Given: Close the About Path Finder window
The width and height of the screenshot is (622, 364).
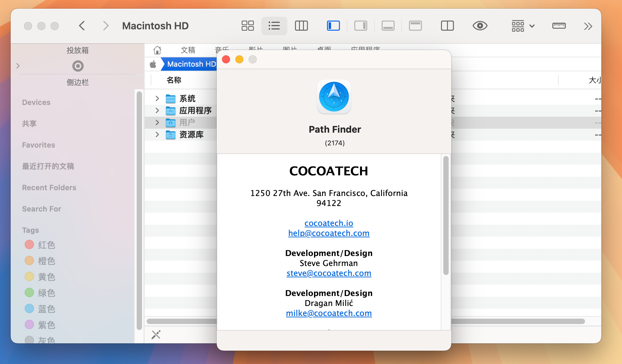Looking at the screenshot, I should coord(226,59).
